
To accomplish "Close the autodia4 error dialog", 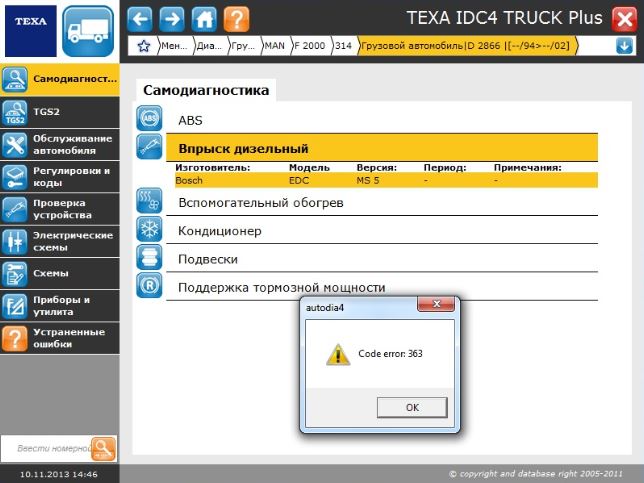I will (436, 304).
